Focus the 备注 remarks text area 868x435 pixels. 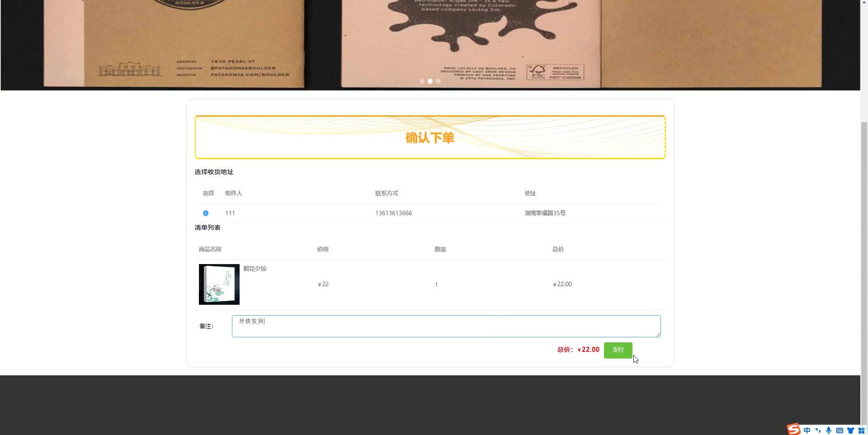446,326
